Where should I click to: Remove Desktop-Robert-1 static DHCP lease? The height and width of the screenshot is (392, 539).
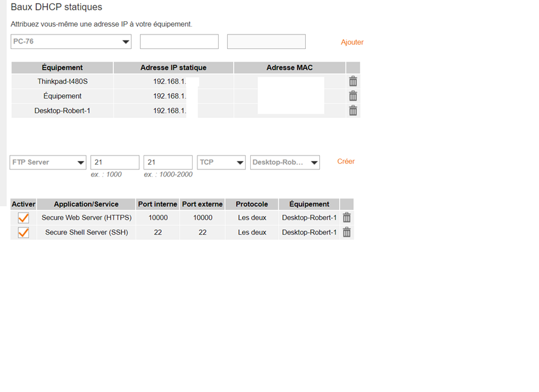pyautogui.click(x=353, y=111)
